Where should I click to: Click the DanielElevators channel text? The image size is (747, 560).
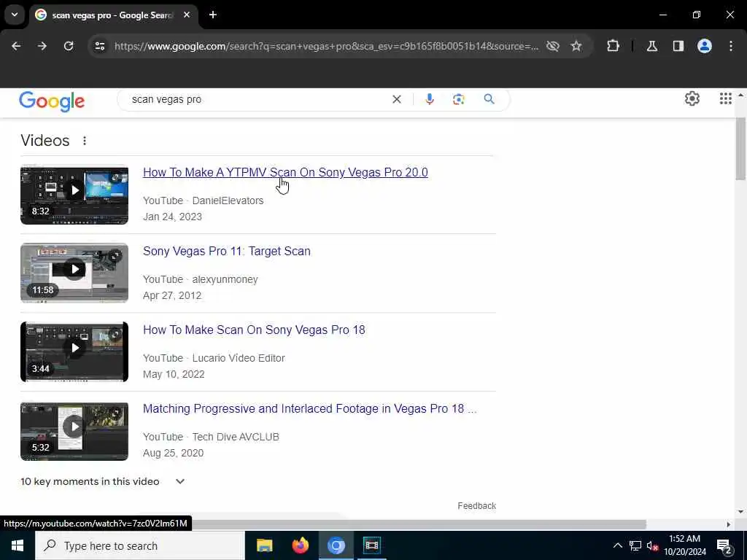(228, 201)
